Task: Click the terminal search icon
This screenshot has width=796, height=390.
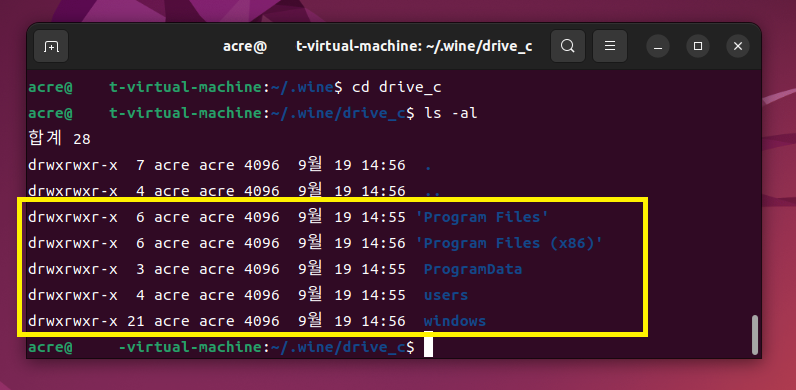Action: (x=568, y=47)
